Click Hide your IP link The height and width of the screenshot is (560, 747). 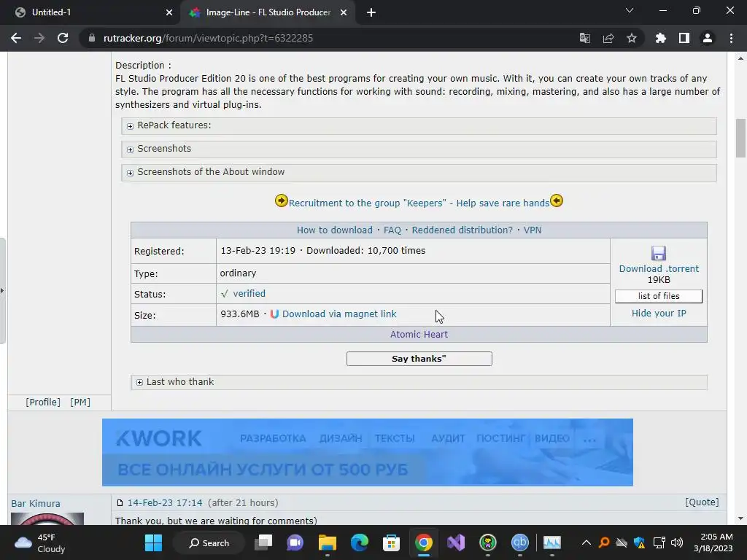point(659,314)
